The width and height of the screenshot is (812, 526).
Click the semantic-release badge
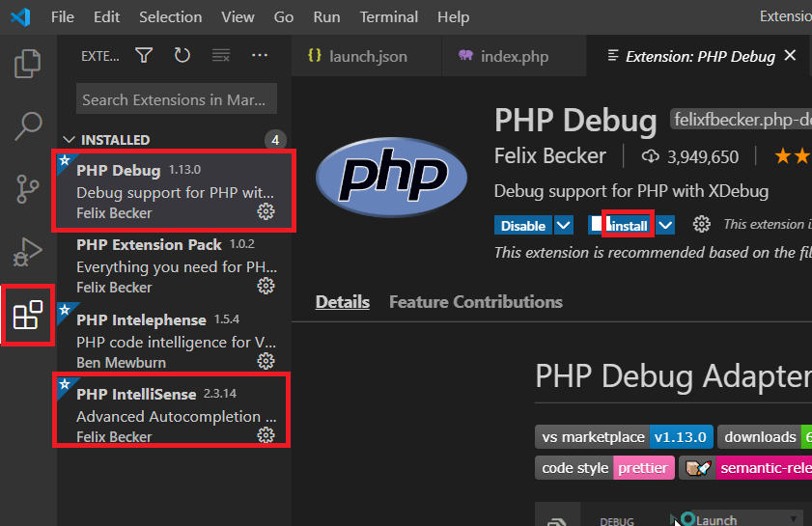745,468
